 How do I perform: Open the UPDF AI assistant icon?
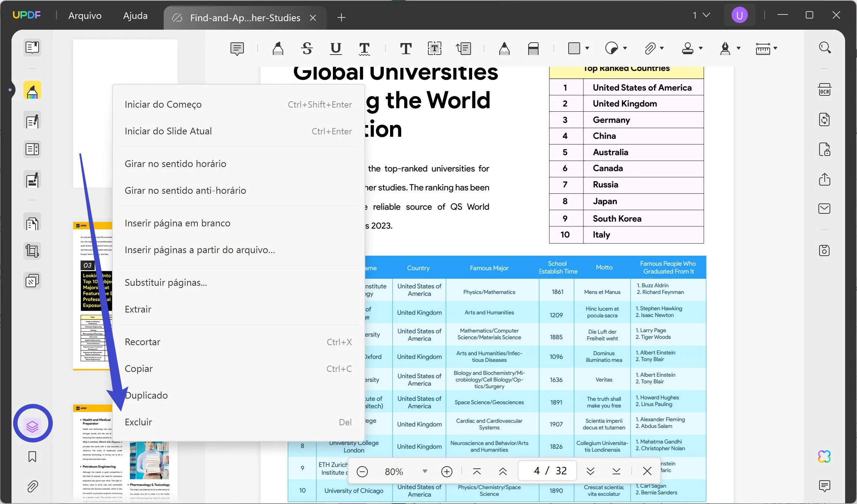point(824,456)
